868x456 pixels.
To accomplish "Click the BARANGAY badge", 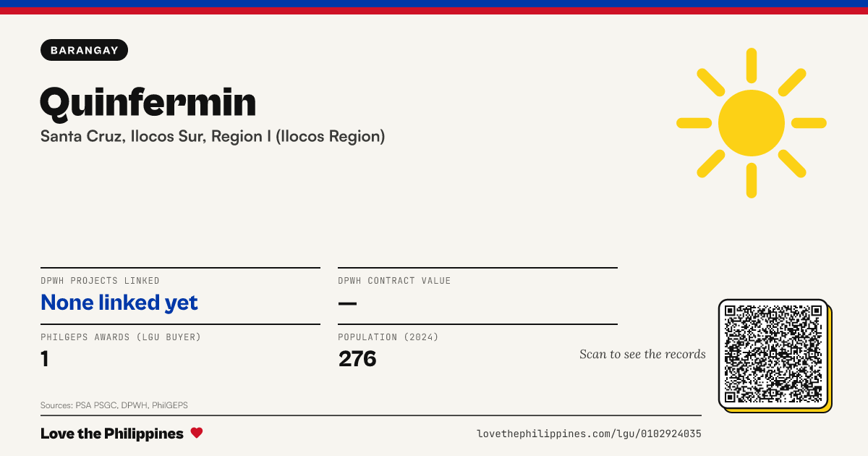I will point(85,50).
